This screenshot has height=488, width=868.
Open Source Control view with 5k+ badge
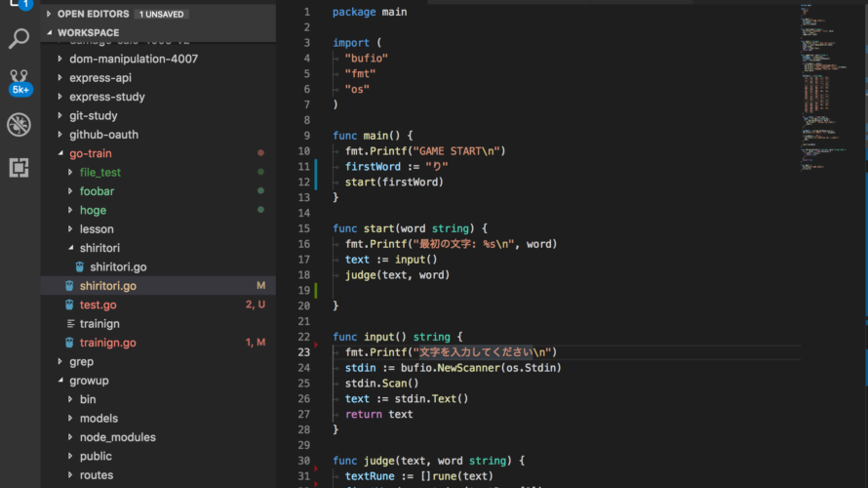point(20,82)
